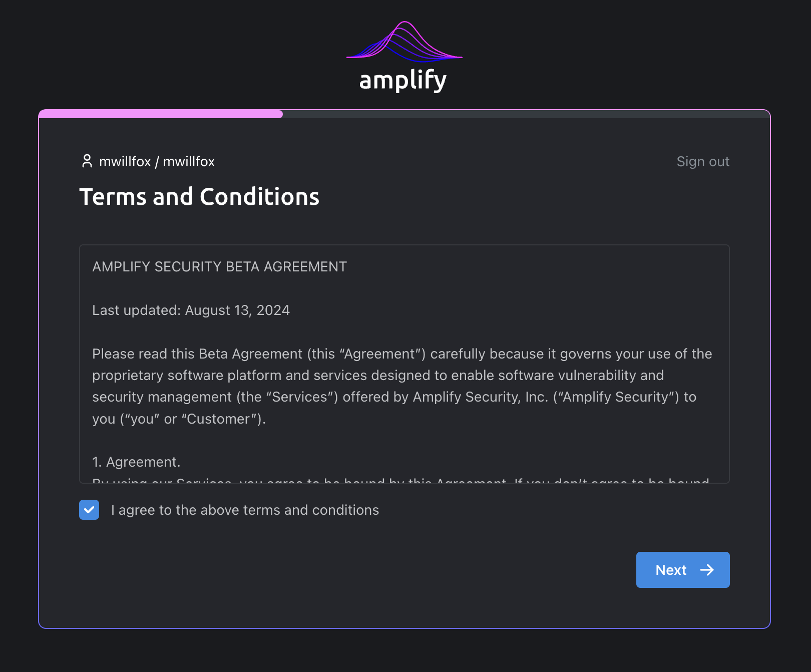The image size is (811, 672).
Task: Click the Last updated date line
Action: [191, 310]
